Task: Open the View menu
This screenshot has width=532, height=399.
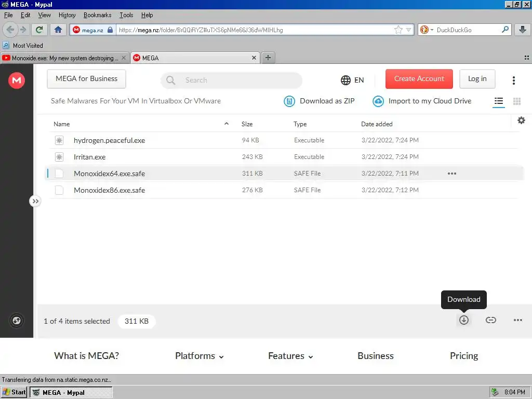Action: 45,15
